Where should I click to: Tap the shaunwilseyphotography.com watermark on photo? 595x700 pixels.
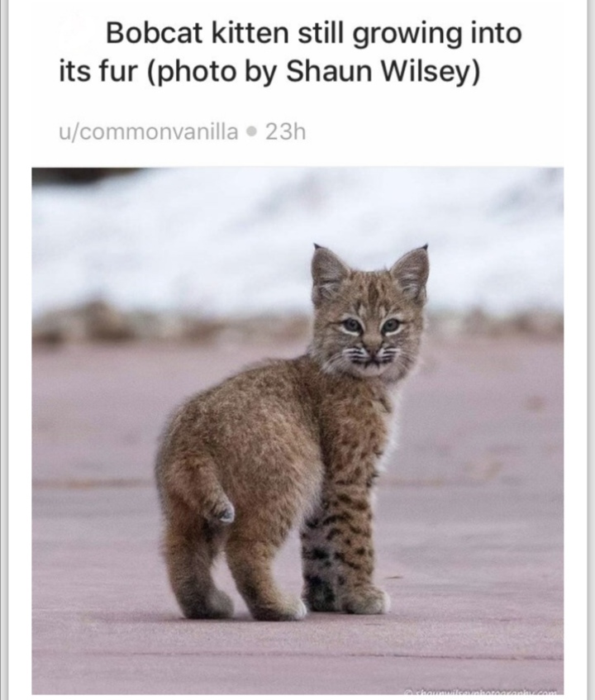[x=485, y=695]
